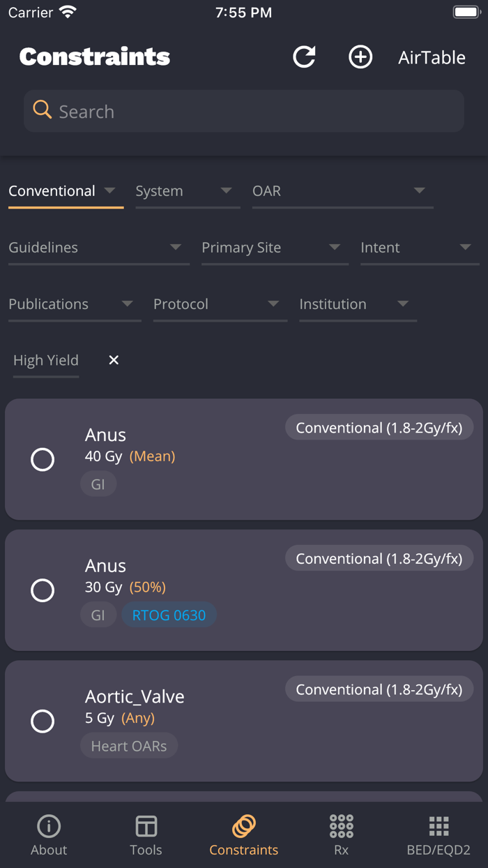488x868 pixels.
Task: Open the AirTable link
Action: 432,57
